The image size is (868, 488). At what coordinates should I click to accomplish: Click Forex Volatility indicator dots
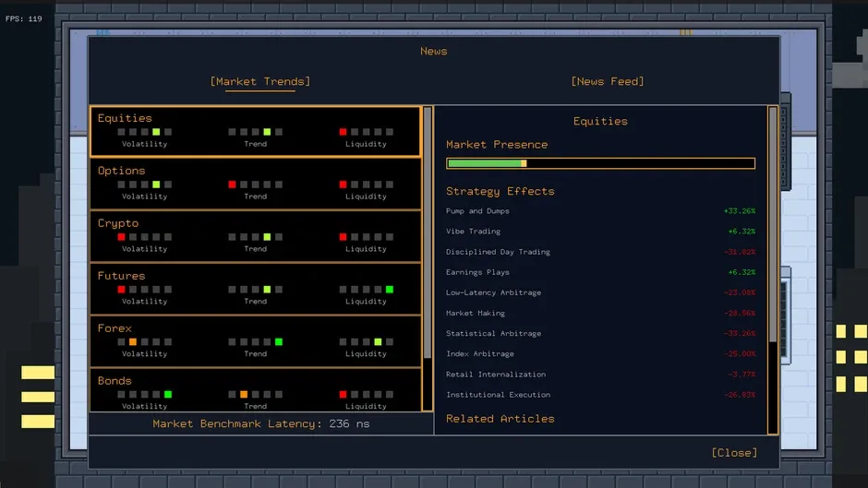144,342
